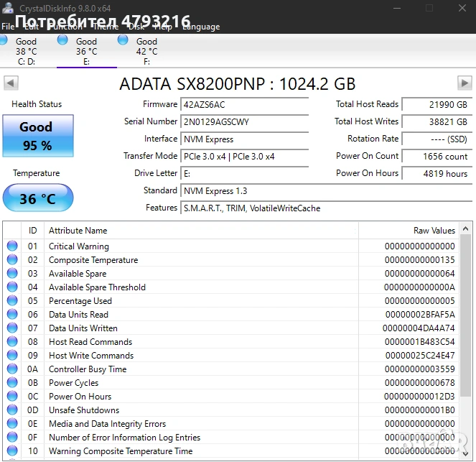
Task: Click the next disk right arrow button
Action: [465, 83]
